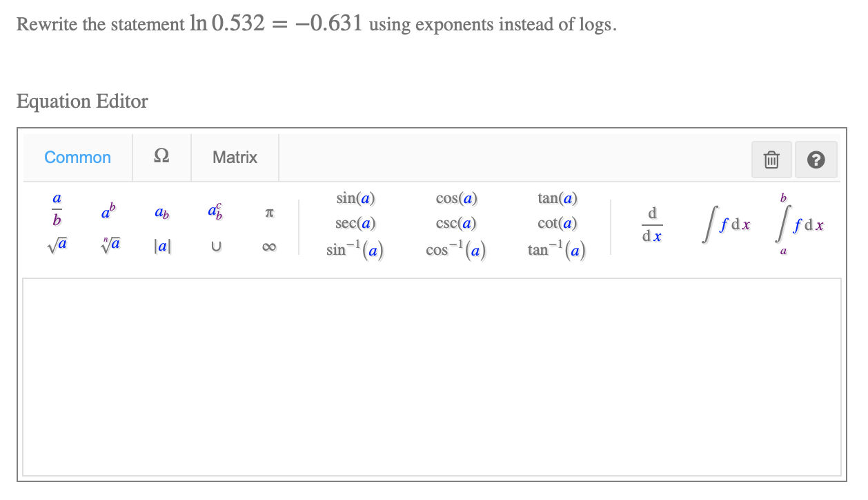Screen dimensions: 868x500
Task: Insert the cotangent function
Action: (556, 223)
